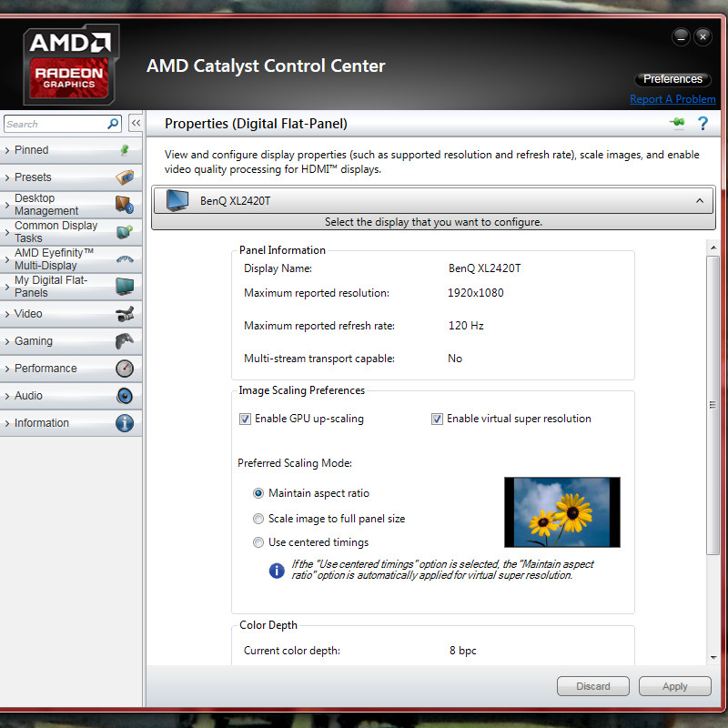Open the Pinned menu item
Viewport: 728px width, 728px height.
point(71,150)
